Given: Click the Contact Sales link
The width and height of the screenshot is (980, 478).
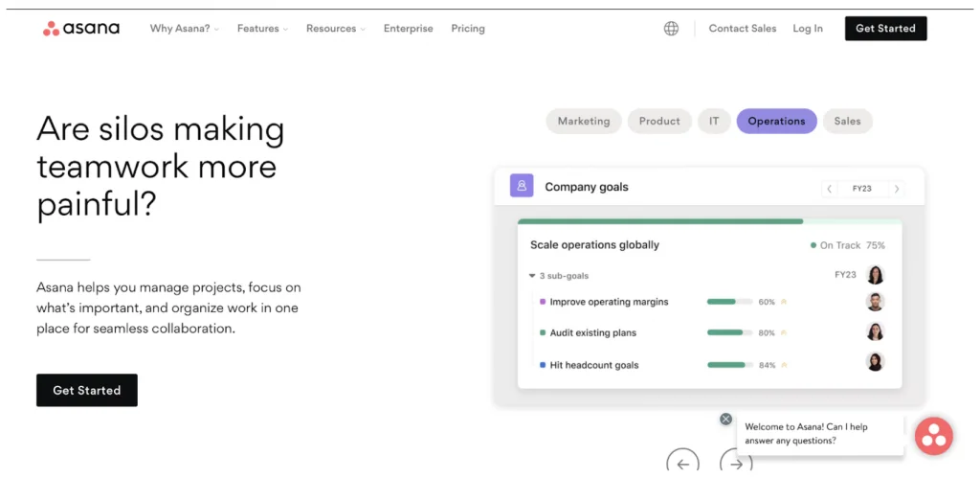Looking at the screenshot, I should [x=743, y=28].
